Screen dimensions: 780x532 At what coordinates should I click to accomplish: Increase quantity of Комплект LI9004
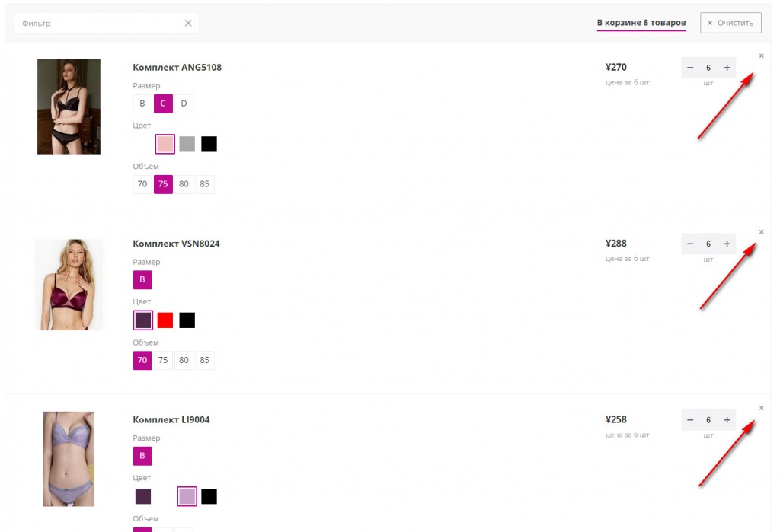pos(727,420)
